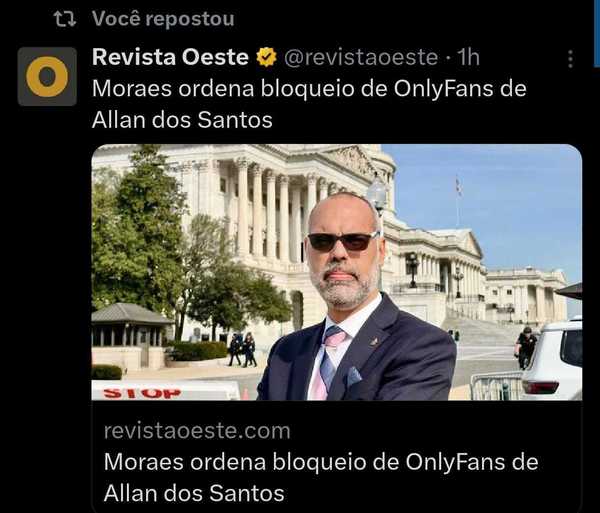The height and width of the screenshot is (513, 600).
Task: Click the blue bar at the top-right edge
Action: (597, 33)
